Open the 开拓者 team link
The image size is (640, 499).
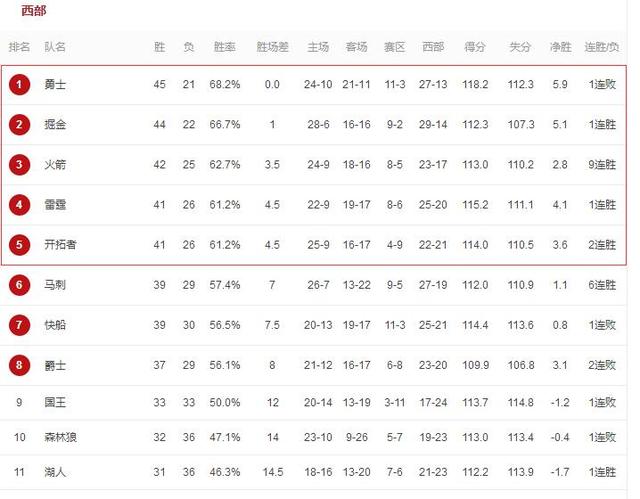[60, 245]
